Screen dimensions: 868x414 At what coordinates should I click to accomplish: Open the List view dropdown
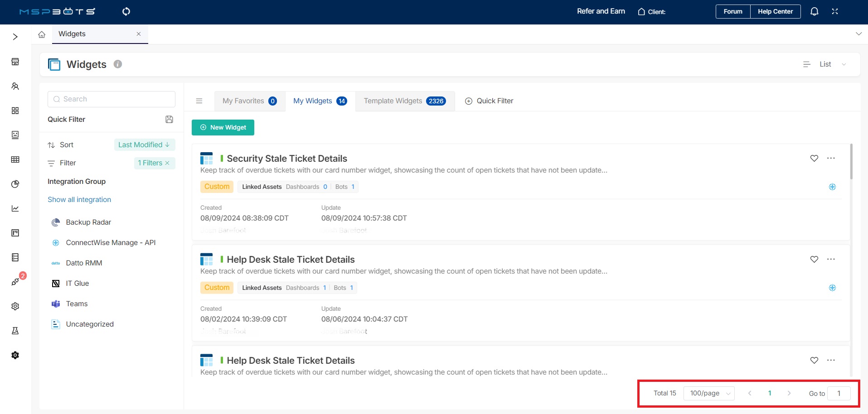(x=830, y=64)
